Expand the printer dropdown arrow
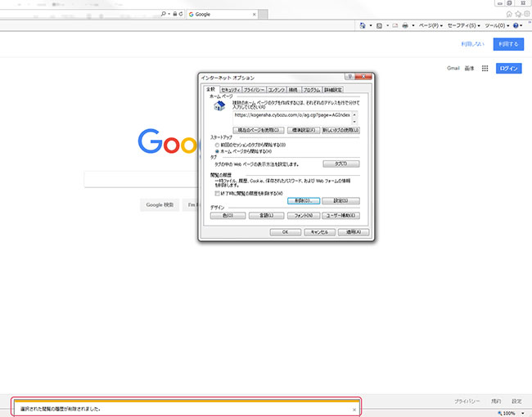The height and width of the screenshot is (417, 532). (413, 25)
